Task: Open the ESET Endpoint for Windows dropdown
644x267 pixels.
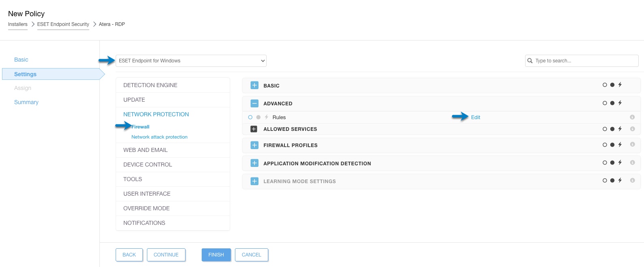Action: (191, 61)
